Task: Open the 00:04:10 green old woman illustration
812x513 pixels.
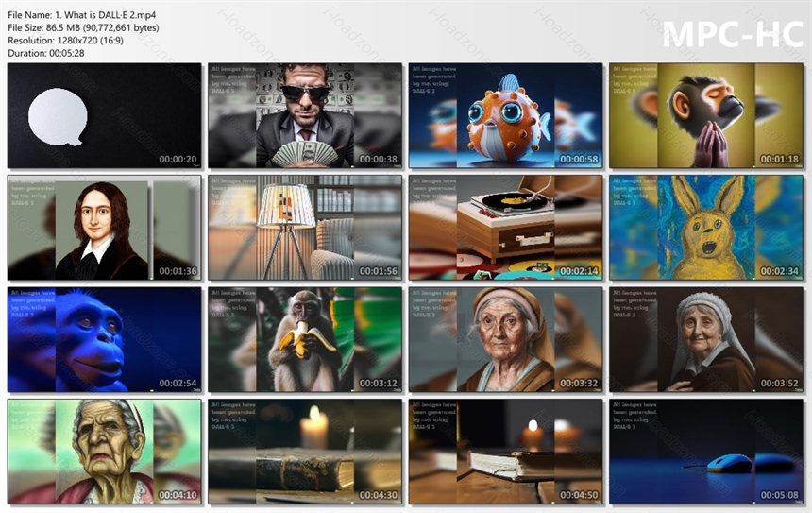Action: point(104,452)
